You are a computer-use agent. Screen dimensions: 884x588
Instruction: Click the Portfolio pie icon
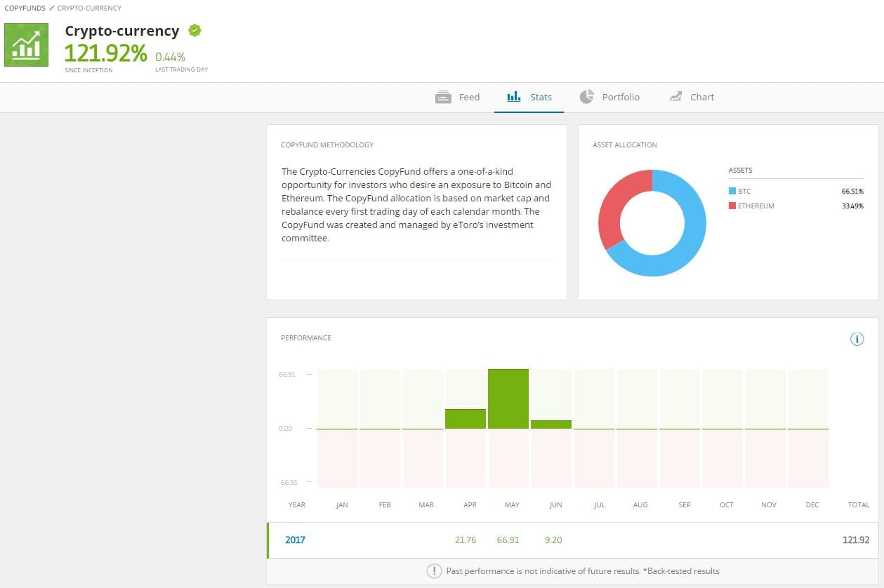(x=586, y=98)
